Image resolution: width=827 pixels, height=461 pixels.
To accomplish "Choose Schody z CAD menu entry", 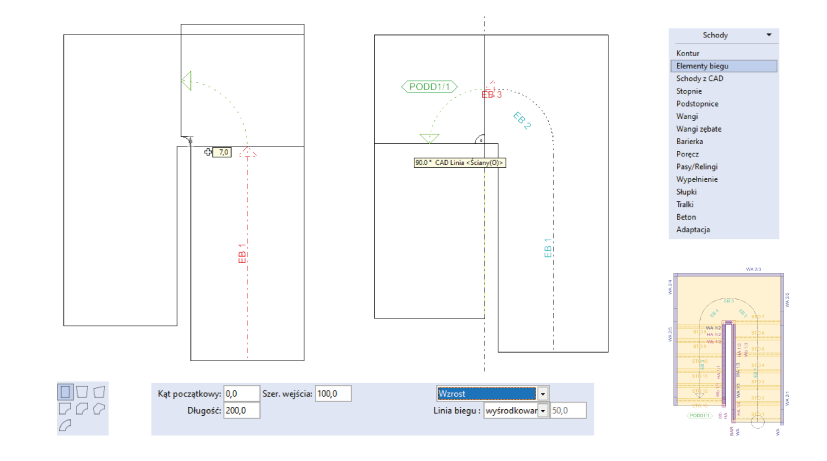I will pos(698,78).
